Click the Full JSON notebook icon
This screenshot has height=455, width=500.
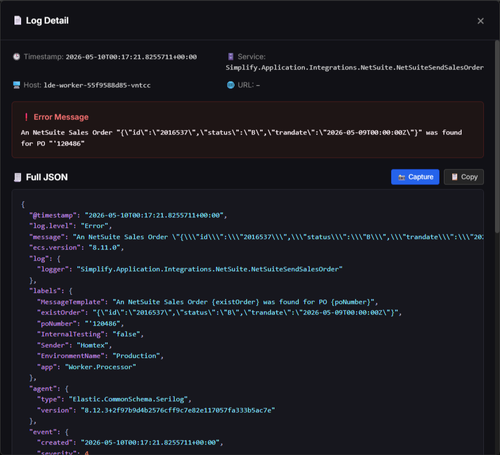(x=18, y=177)
